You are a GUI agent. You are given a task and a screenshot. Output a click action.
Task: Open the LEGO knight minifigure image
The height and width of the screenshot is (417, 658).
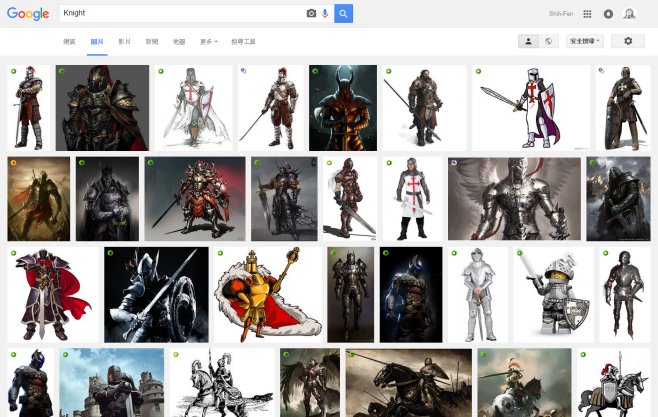(554, 295)
